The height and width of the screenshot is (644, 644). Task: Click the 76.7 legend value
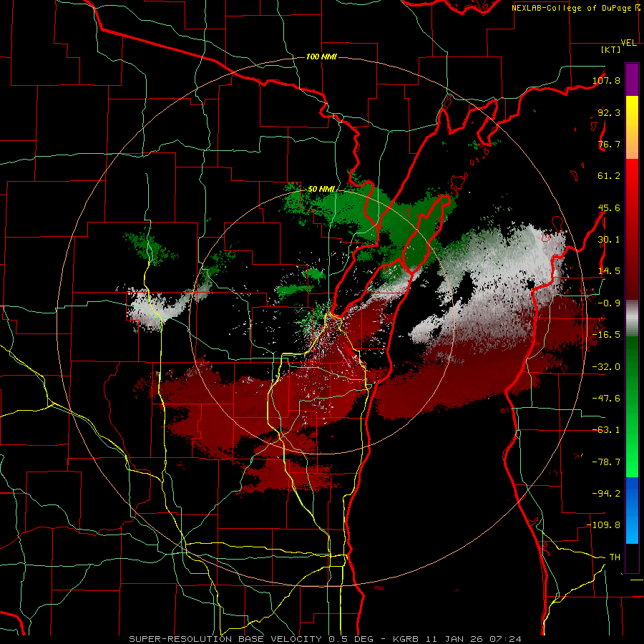point(609,144)
